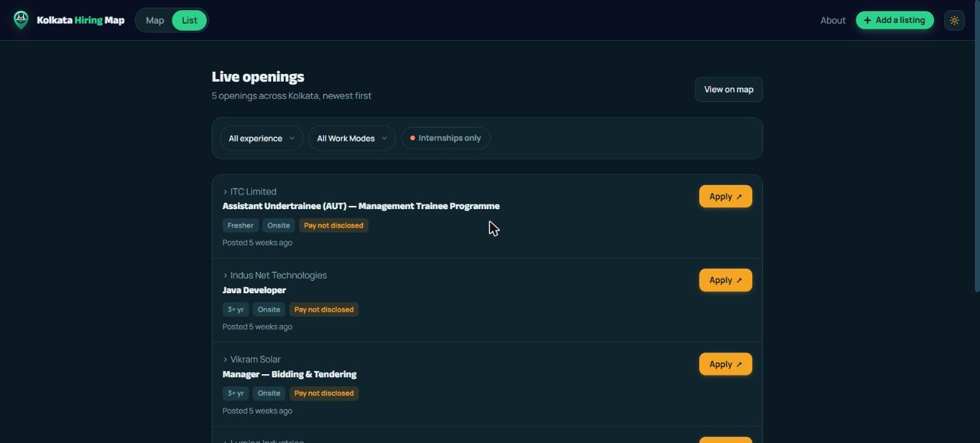
Task: Click Pay not disclosed on Vikram Solar listing
Action: [324, 393]
